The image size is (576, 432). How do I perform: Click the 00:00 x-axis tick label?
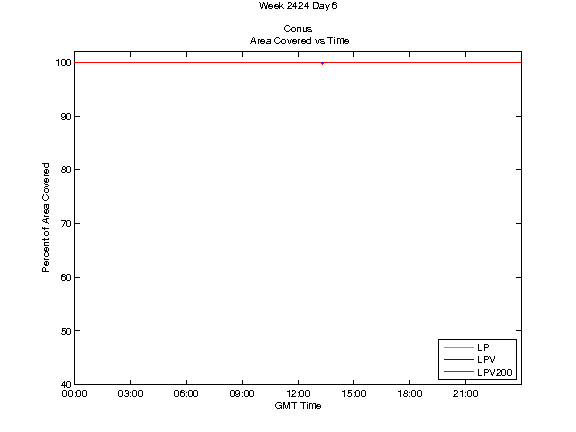[75, 394]
